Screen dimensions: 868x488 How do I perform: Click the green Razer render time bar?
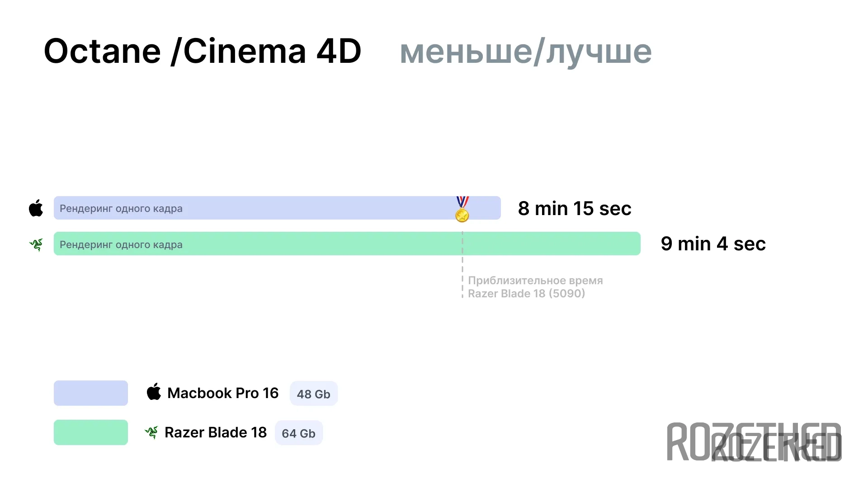(x=347, y=244)
